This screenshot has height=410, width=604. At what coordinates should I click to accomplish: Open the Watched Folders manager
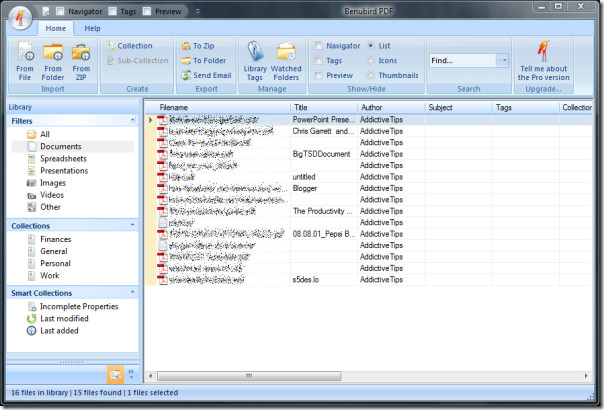point(286,61)
